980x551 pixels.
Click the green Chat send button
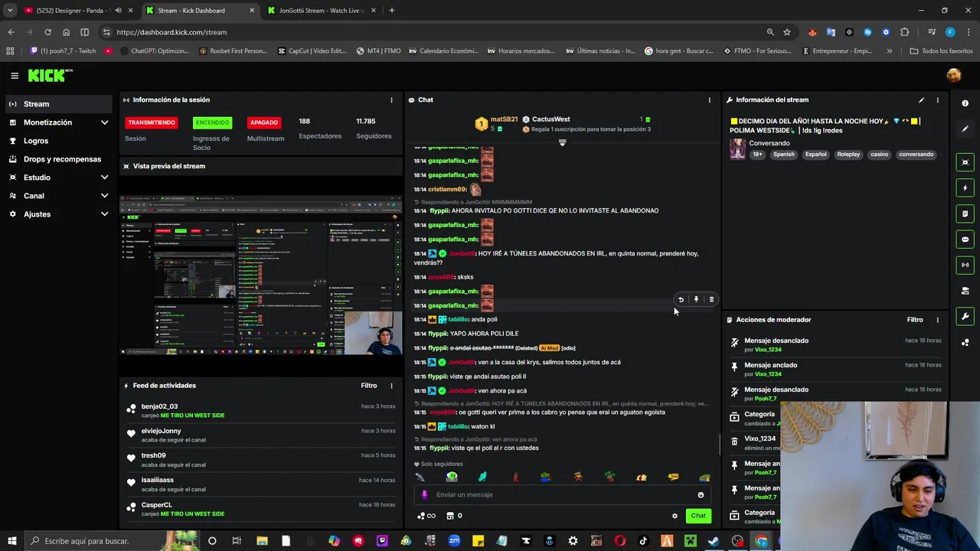coord(698,516)
